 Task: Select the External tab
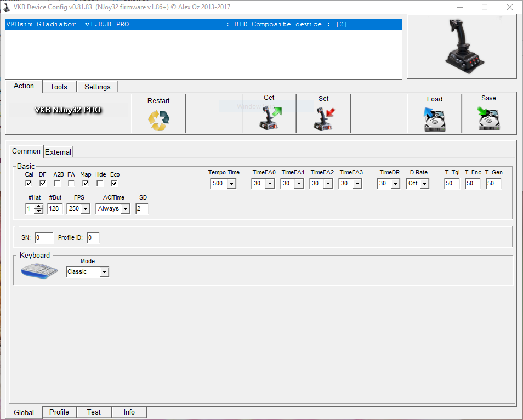point(58,152)
